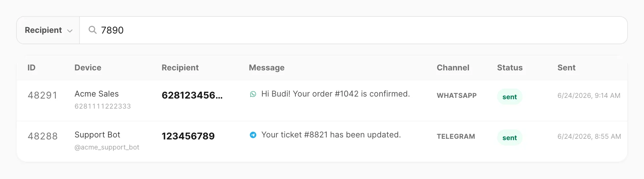Screen dimensions: 644x179
Task: Click the Acme Sales device name
Action: (97, 94)
